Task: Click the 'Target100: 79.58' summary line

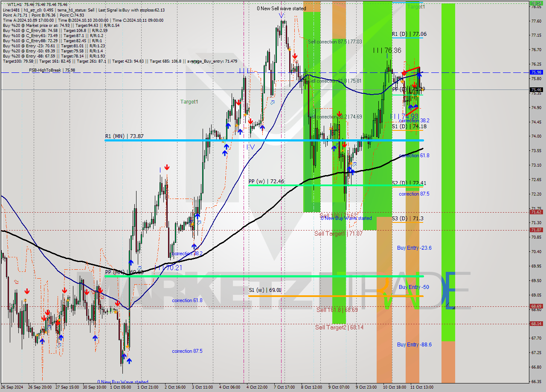Action: coord(120,61)
